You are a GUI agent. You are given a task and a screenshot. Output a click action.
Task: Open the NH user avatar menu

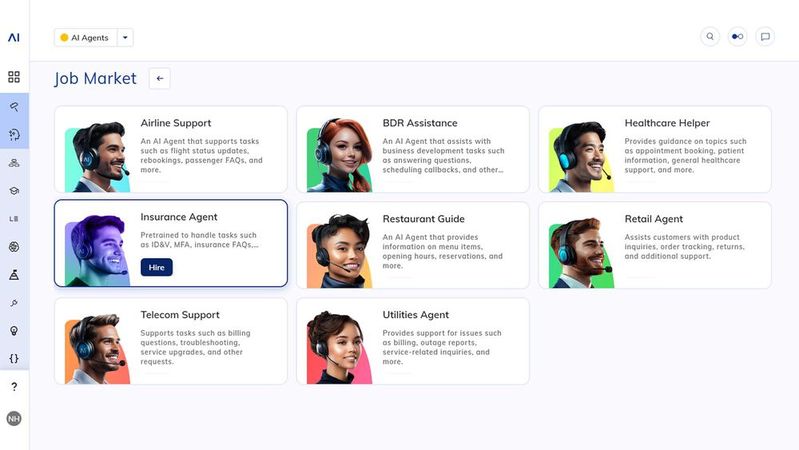[x=14, y=418]
